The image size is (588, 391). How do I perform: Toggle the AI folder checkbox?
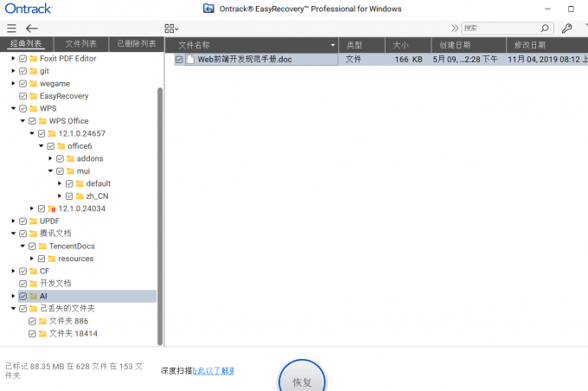click(x=22, y=296)
